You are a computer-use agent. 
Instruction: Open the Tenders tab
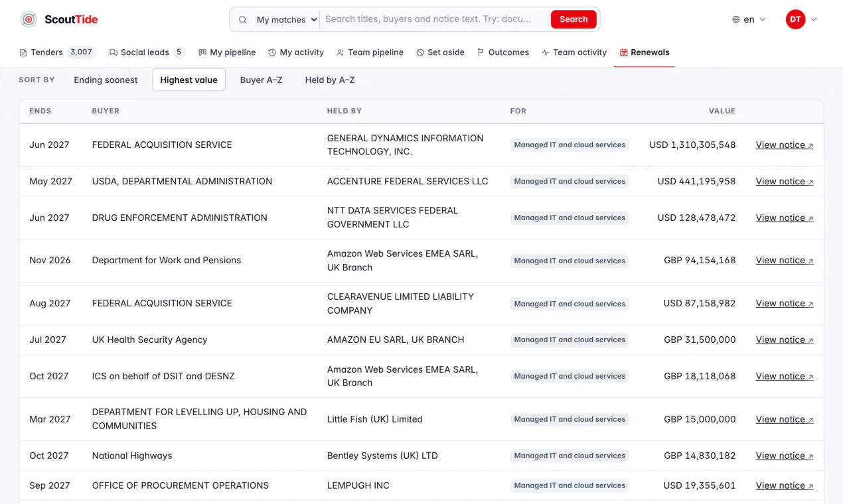[x=58, y=52]
